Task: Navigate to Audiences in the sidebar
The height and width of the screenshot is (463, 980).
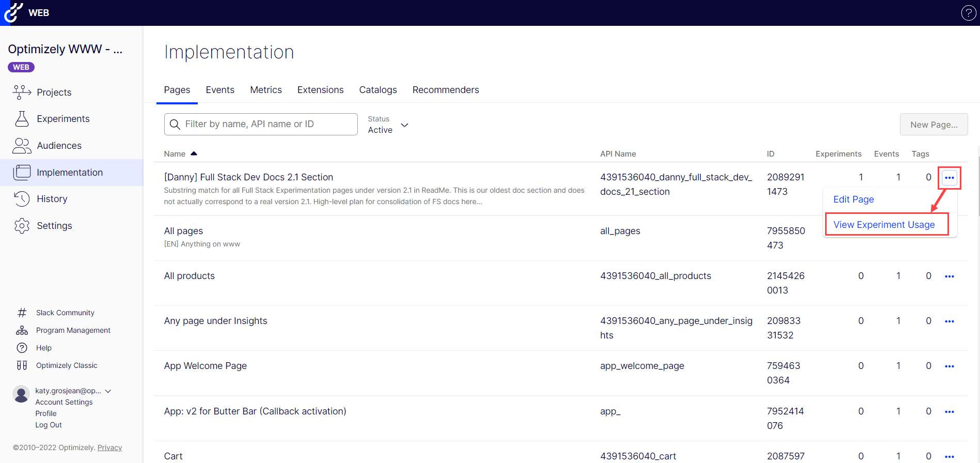Action: pos(59,146)
